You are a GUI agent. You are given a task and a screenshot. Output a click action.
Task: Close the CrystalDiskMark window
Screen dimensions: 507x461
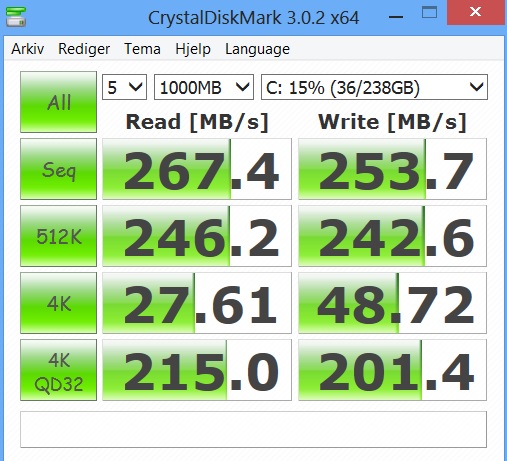[x=475, y=13]
